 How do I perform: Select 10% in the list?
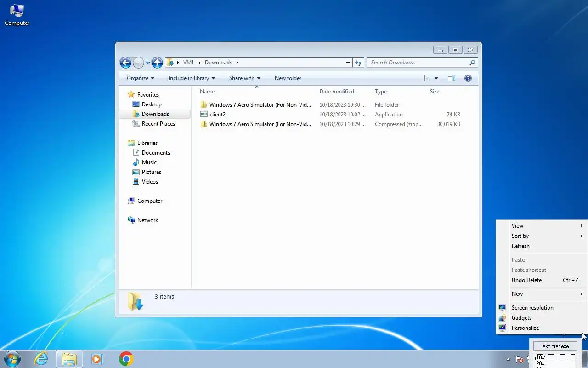click(555, 357)
